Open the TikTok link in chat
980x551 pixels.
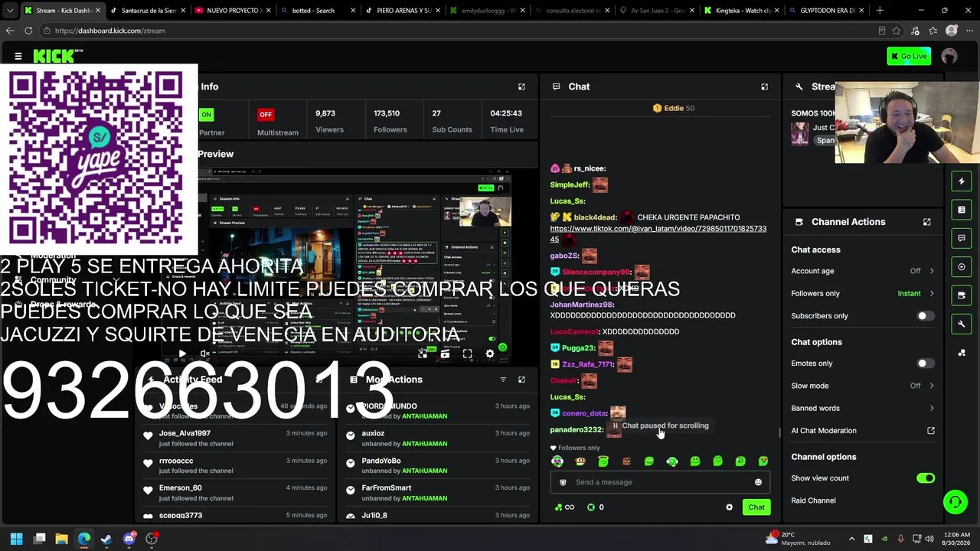[x=658, y=234]
